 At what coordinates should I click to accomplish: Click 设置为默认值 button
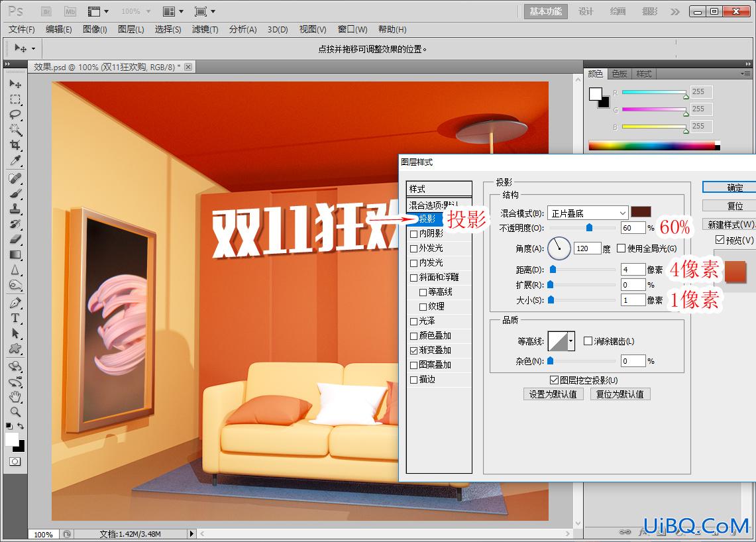(x=553, y=394)
